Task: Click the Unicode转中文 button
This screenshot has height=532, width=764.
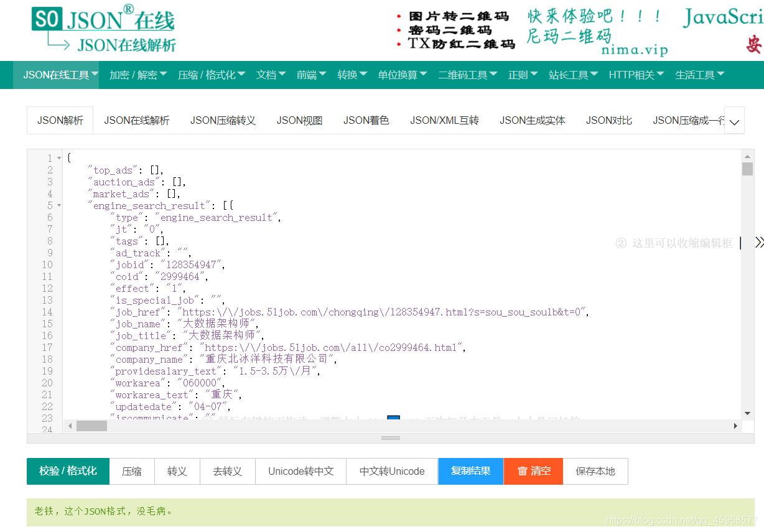Action: tap(301, 471)
